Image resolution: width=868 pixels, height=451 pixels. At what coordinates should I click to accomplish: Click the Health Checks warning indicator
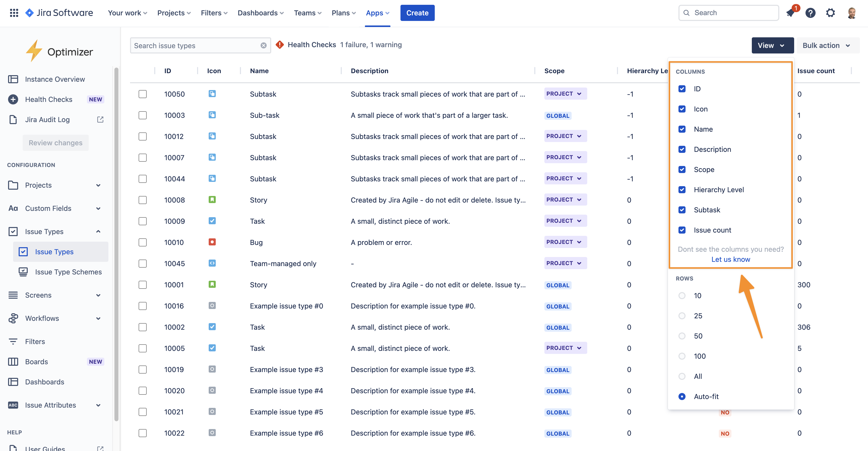280,45
